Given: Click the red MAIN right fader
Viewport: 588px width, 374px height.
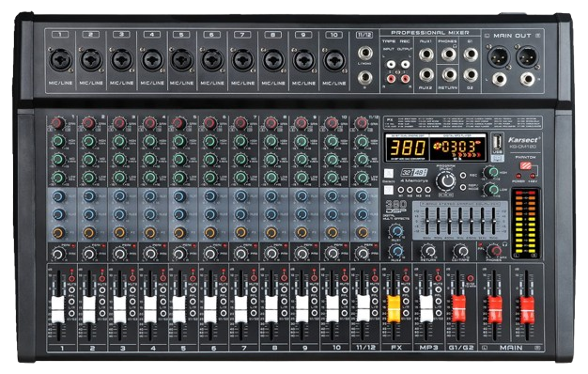Looking at the screenshot, I should pos(527,310).
